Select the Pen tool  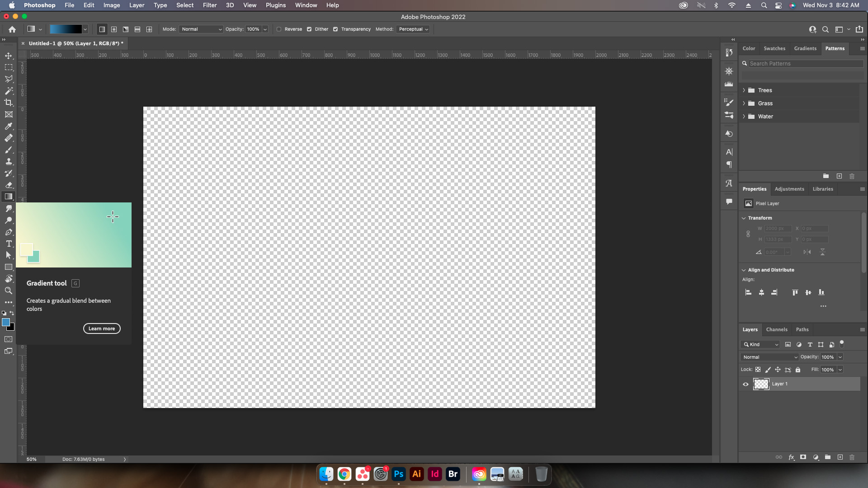coord(9,232)
